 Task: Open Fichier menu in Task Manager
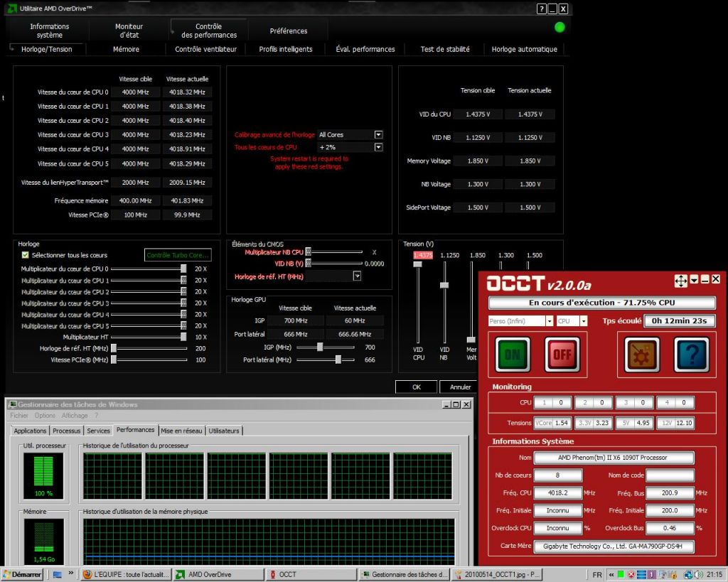click(x=19, y=416)
